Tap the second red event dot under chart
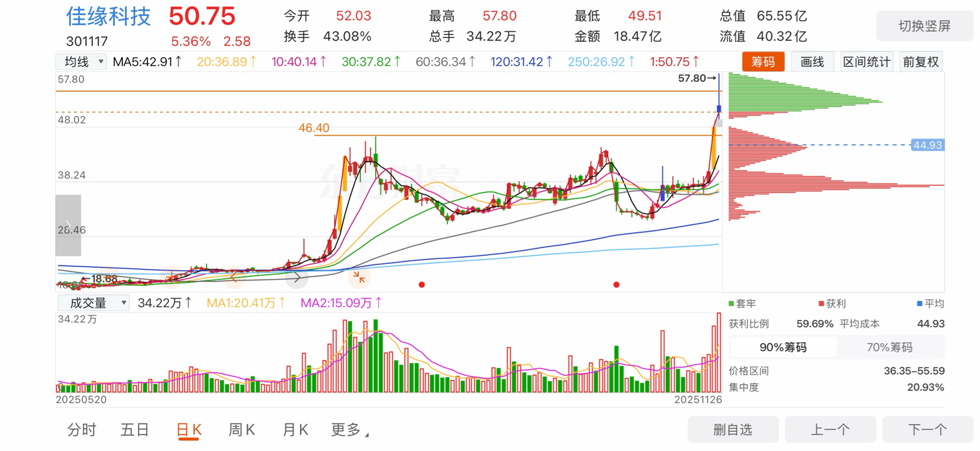The height and width of the screenshot is (451, 980). (x=616, y=285)
